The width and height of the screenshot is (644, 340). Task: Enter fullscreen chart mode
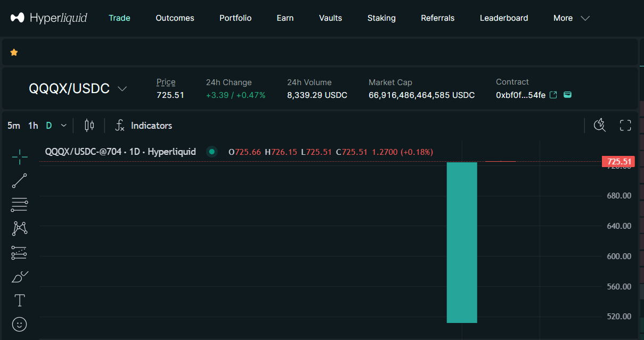[x=625, y=126]
